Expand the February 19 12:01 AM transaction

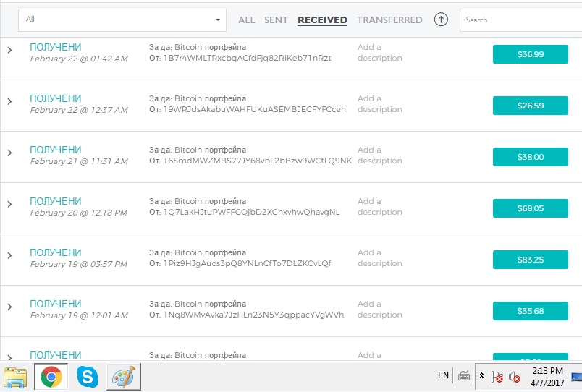click(9, 307)
